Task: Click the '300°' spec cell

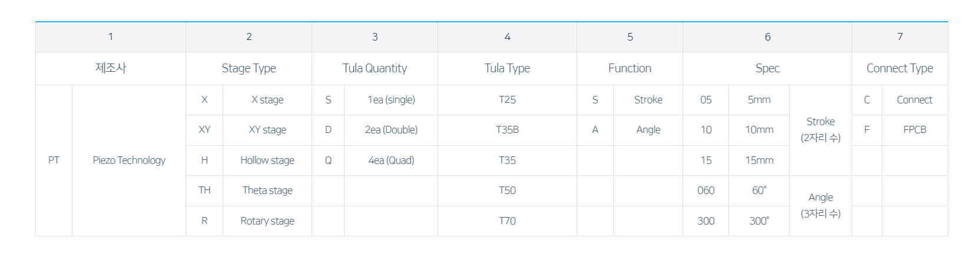Action: [759, 221]
